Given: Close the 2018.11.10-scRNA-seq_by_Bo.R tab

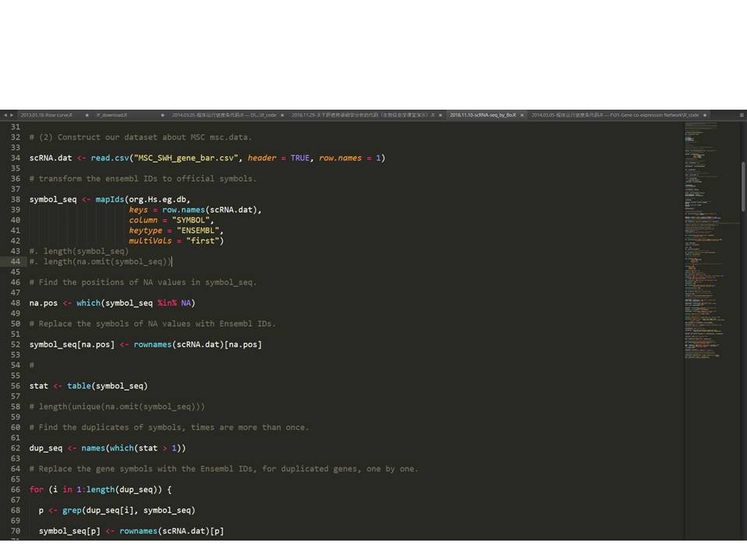Looking at the screenshot, I should coord(522,115).
